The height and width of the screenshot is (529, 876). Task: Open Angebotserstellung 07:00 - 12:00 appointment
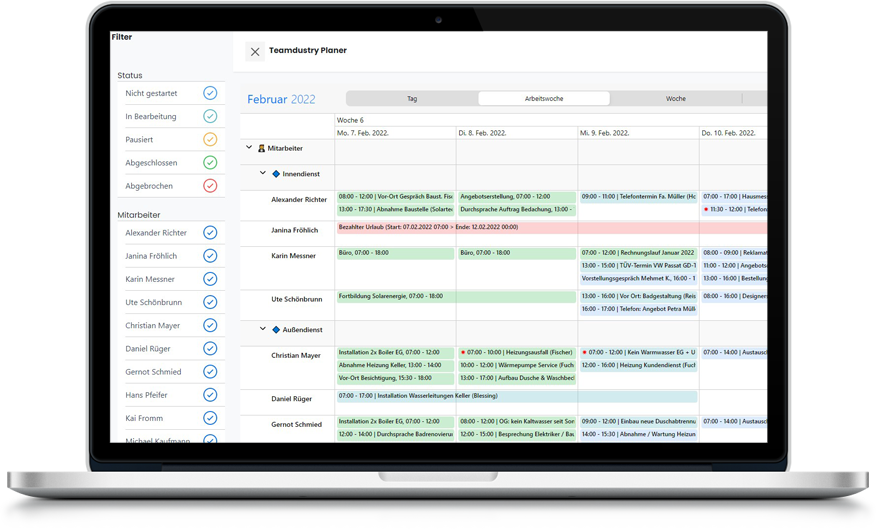[x=517, y=197]
